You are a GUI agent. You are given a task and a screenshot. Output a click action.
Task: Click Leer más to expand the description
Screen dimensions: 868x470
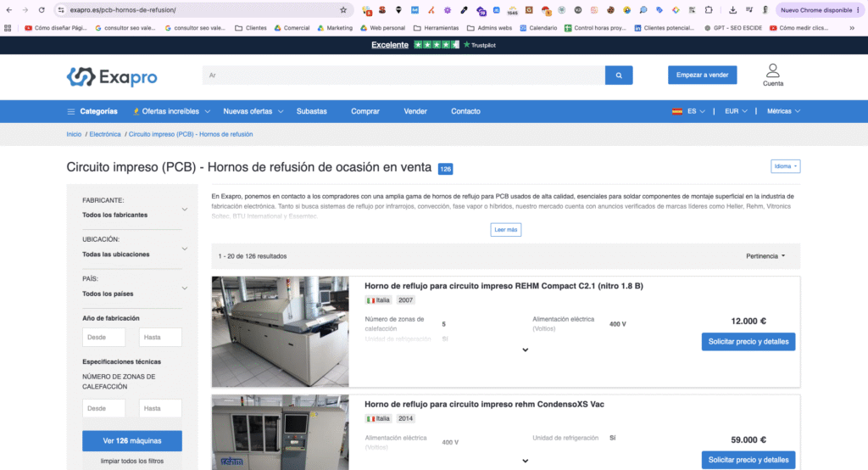point(506,229)
